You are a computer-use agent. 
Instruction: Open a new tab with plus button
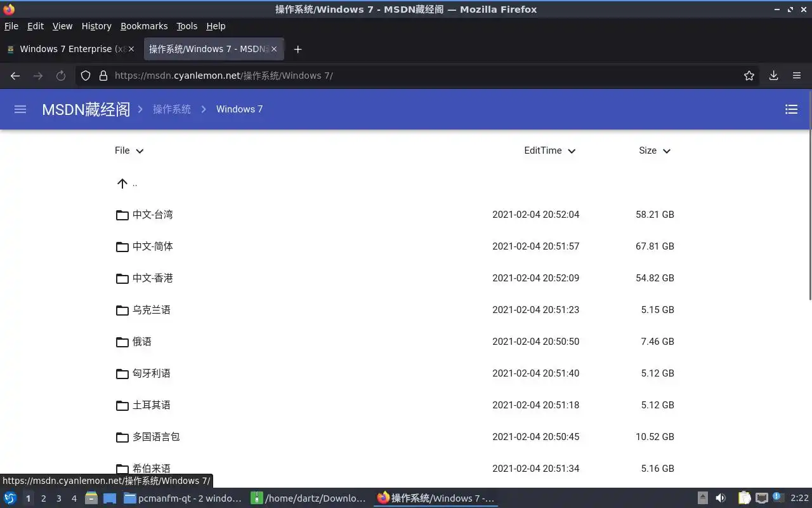[x=298, y=49]
